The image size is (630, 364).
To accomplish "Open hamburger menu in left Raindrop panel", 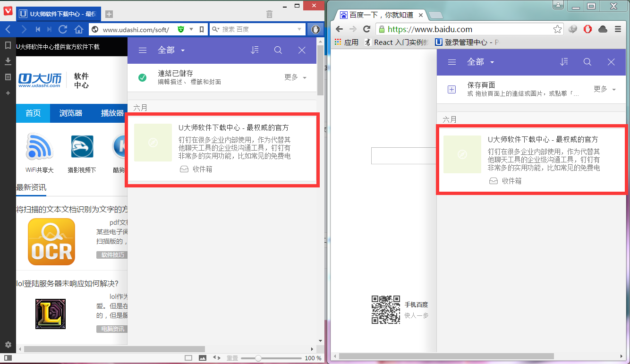I will pyautogui.click(x=143, y=50).
